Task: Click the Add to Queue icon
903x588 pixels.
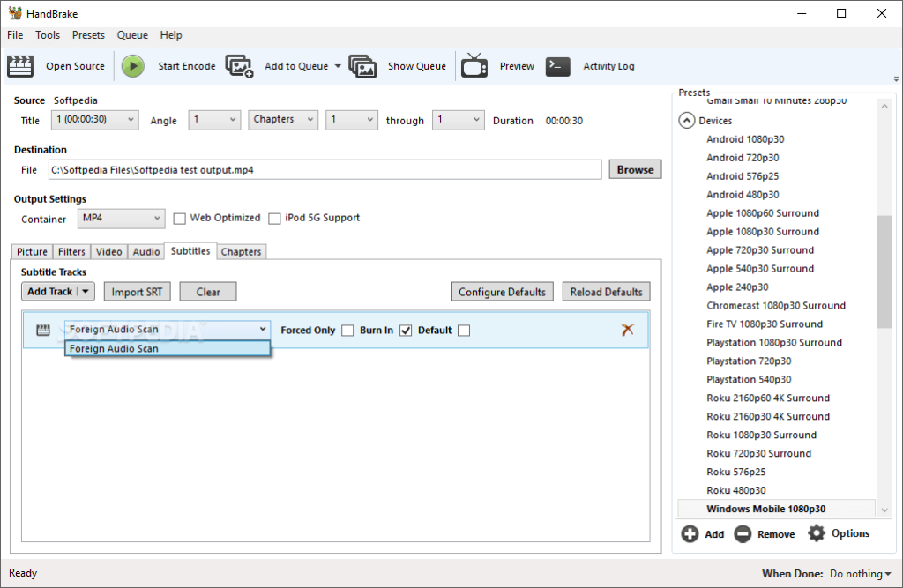Action: coord(239,66)
